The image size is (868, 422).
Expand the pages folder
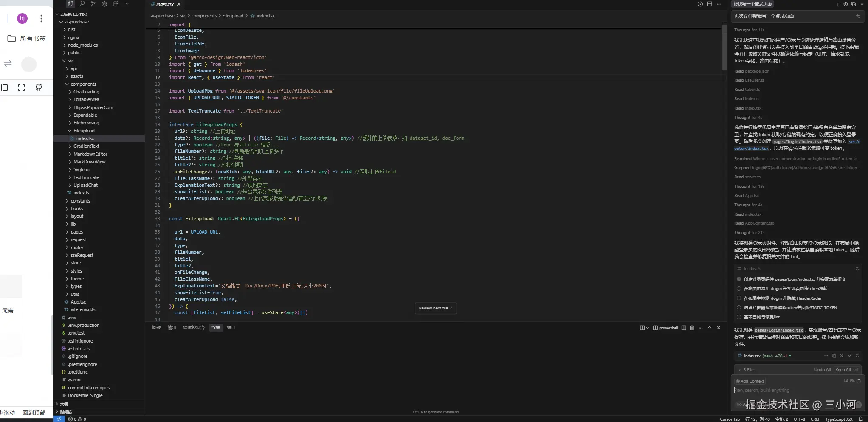(x=77, y=232)
